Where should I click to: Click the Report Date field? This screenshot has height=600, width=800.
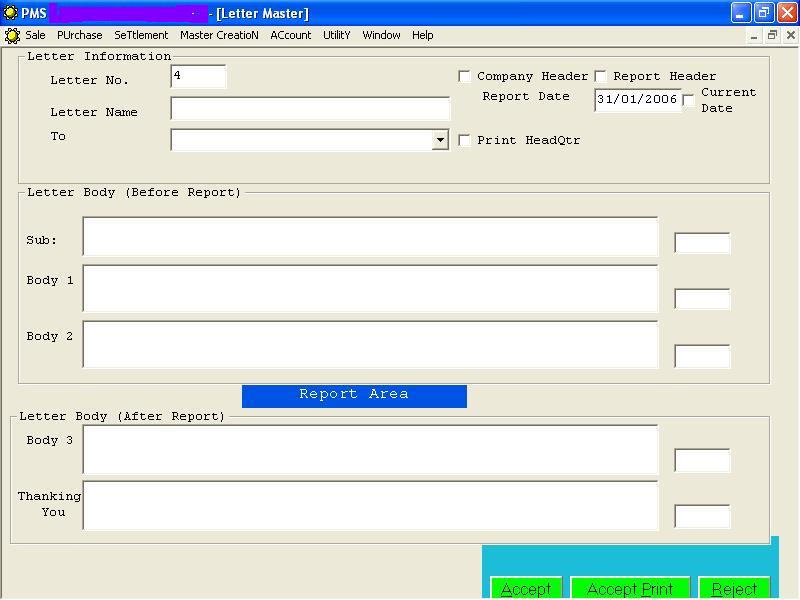637,100
